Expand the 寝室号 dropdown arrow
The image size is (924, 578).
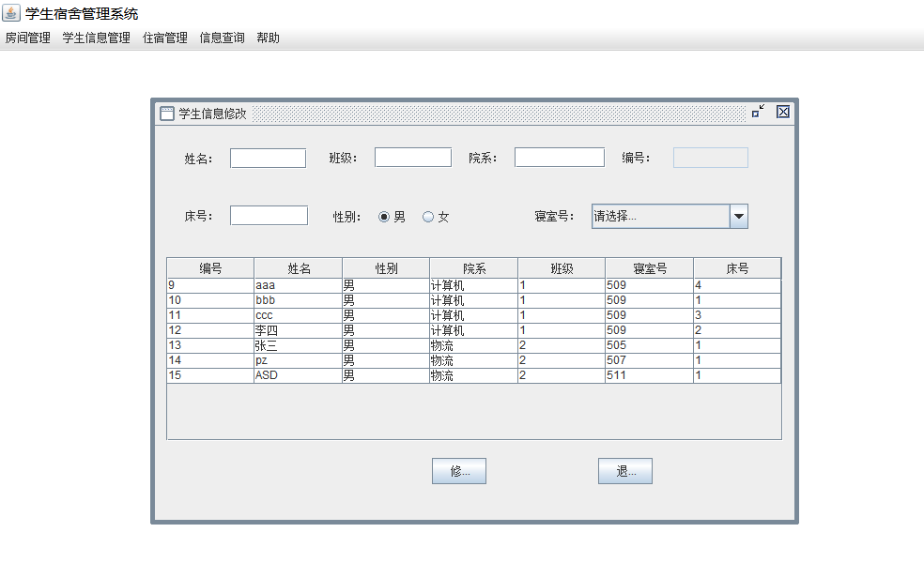tap(738, 217)
